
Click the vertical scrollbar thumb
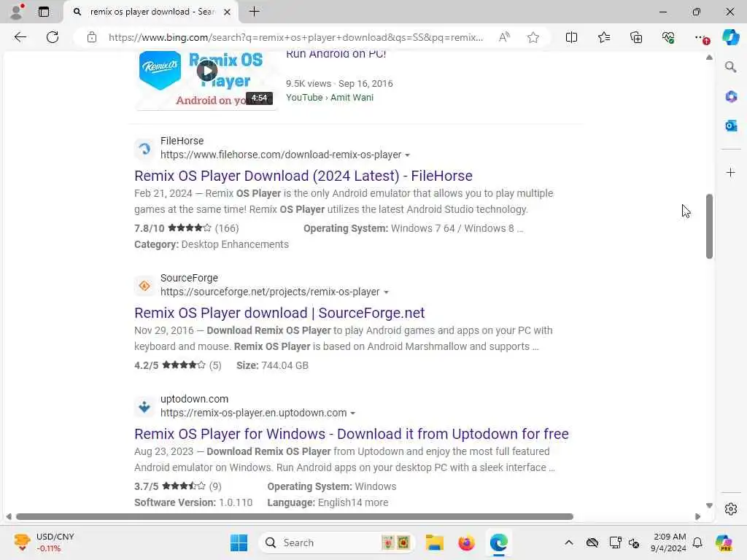click(709, 226)
